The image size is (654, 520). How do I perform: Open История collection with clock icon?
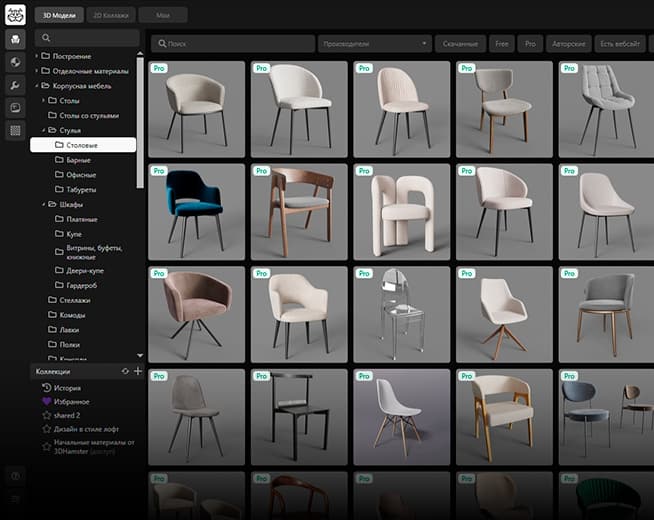tap(68, 387)
